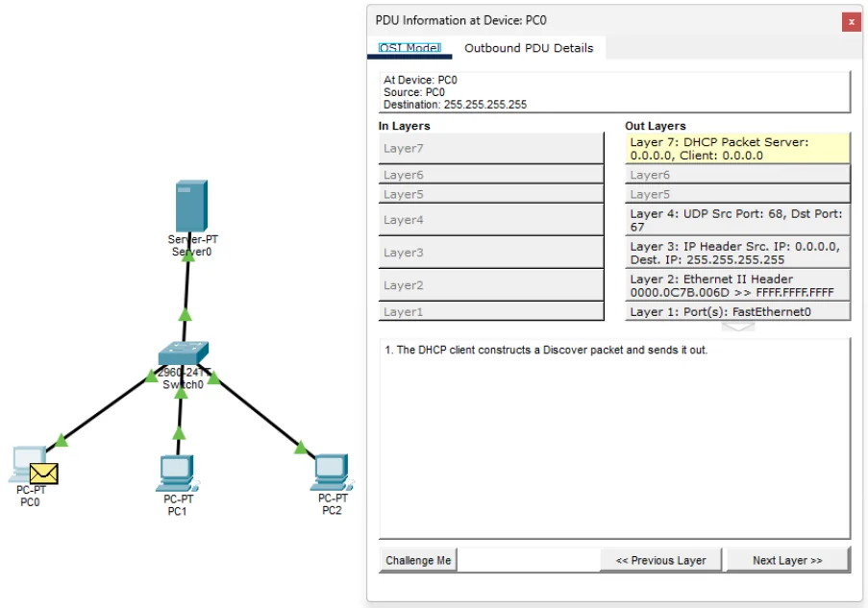The image size is (868, 608).
Task: Select Out Layer 3 IP Header
Action: [737, 253]
